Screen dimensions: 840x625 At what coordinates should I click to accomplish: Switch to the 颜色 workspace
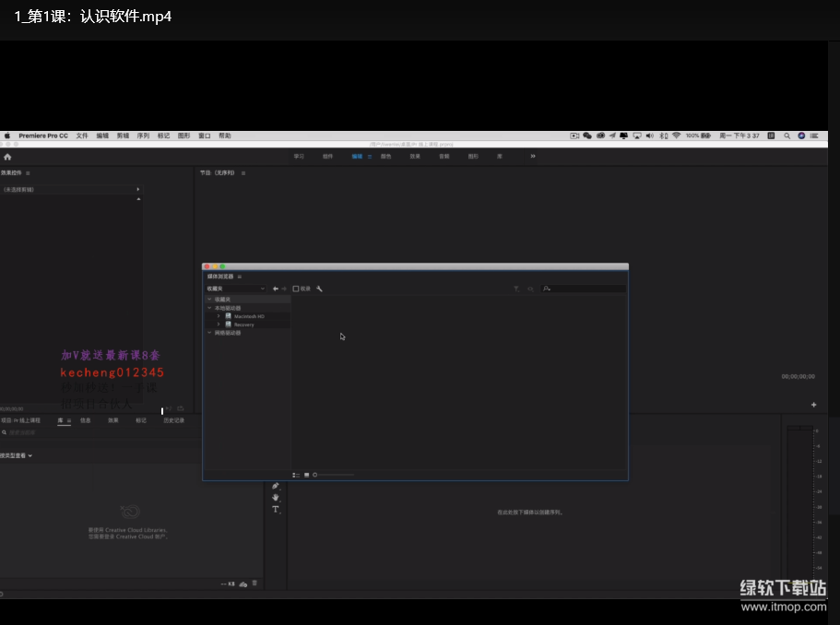pyautogui.click(x=385, y=157)
